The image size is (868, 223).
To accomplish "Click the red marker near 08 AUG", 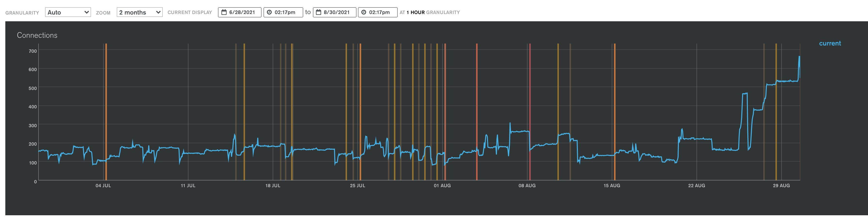I will pyautogui.click(x=530, y=112).
